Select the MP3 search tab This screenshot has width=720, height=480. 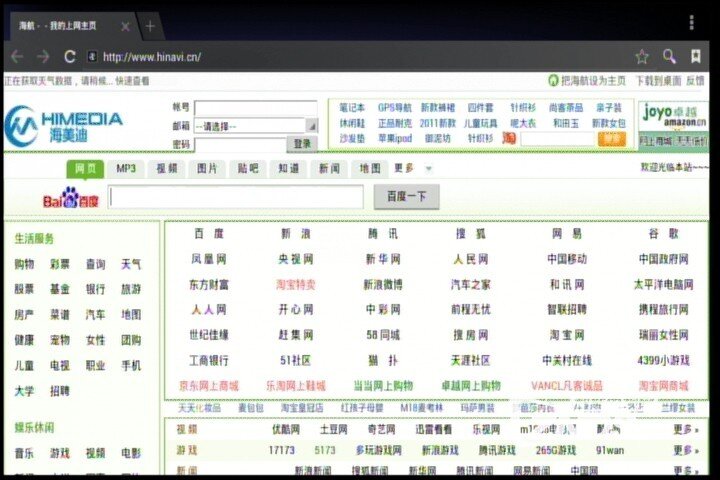(x=126, y=169)
